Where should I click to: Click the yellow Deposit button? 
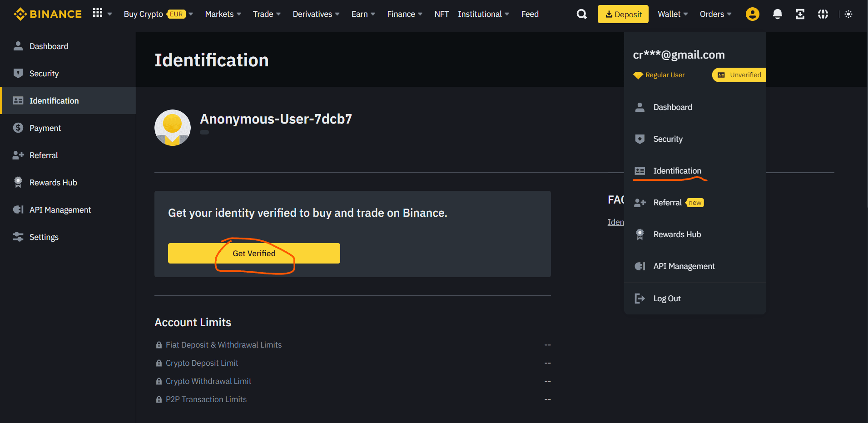[623, 14]
